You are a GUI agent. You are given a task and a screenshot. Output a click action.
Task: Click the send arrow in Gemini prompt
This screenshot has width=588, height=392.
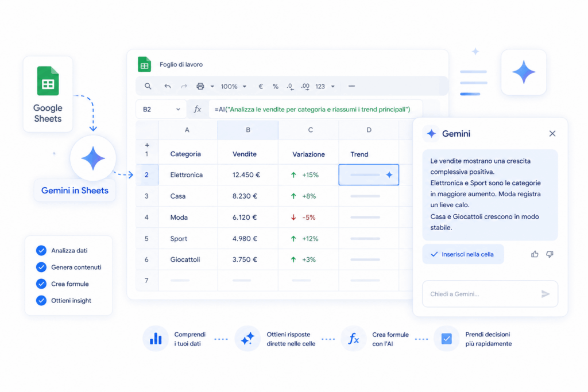pos(546,294)
